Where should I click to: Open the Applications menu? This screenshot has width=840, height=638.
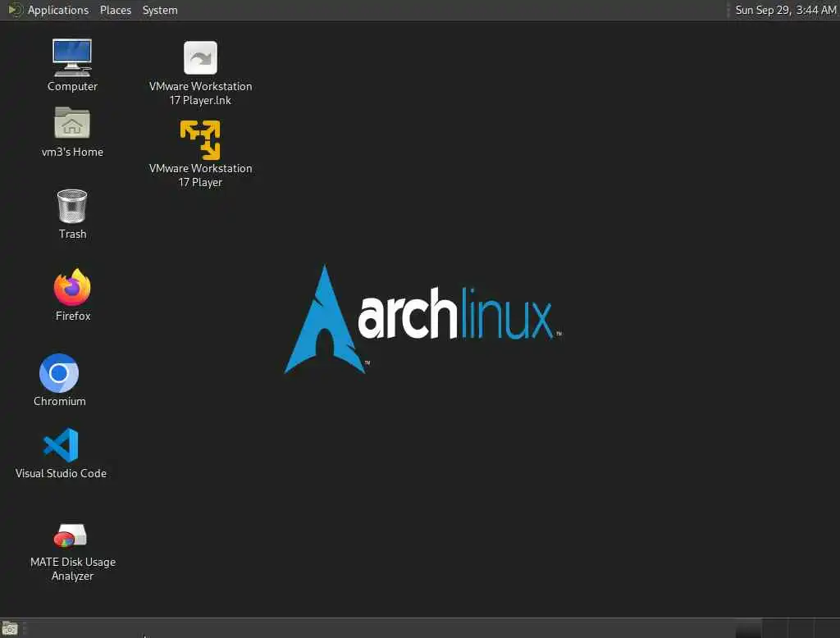pyautogui.click(x=58, y=10)
